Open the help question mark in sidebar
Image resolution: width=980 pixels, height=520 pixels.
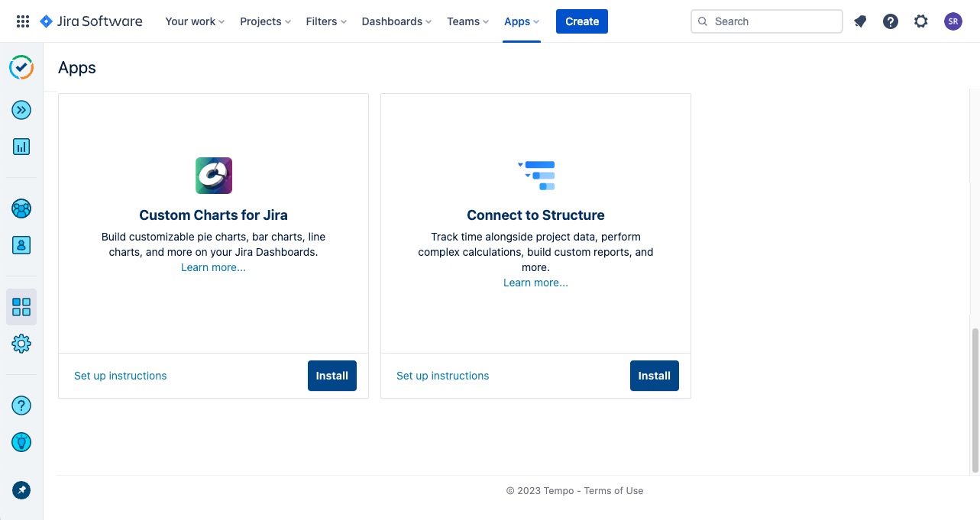point(21,405)
